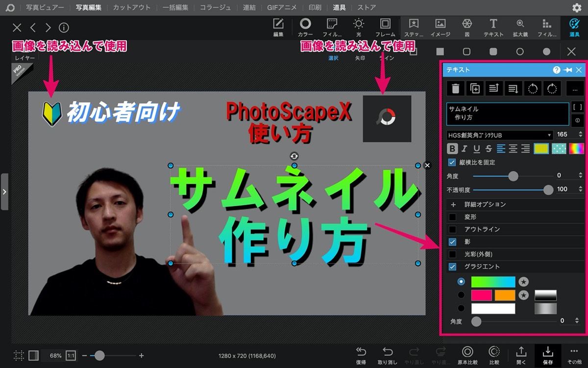The image size is (588, 368).
Task: Switch to 写真ビュアー tab
Action: (45, 8)
